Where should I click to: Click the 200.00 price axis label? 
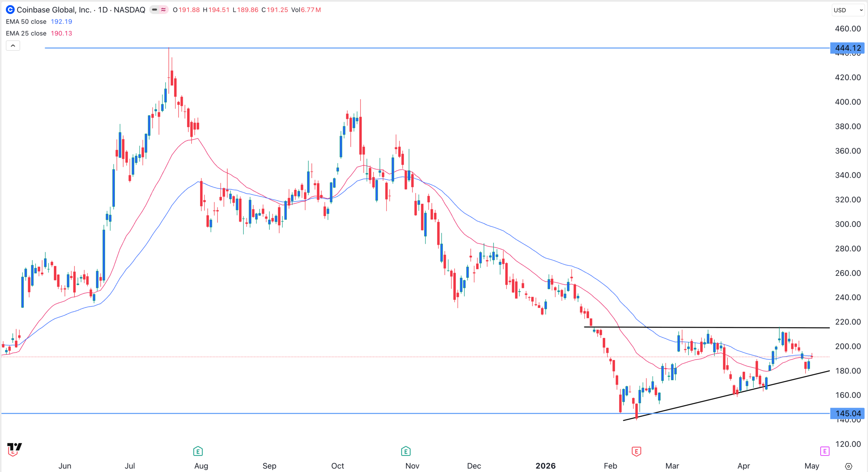848,346
